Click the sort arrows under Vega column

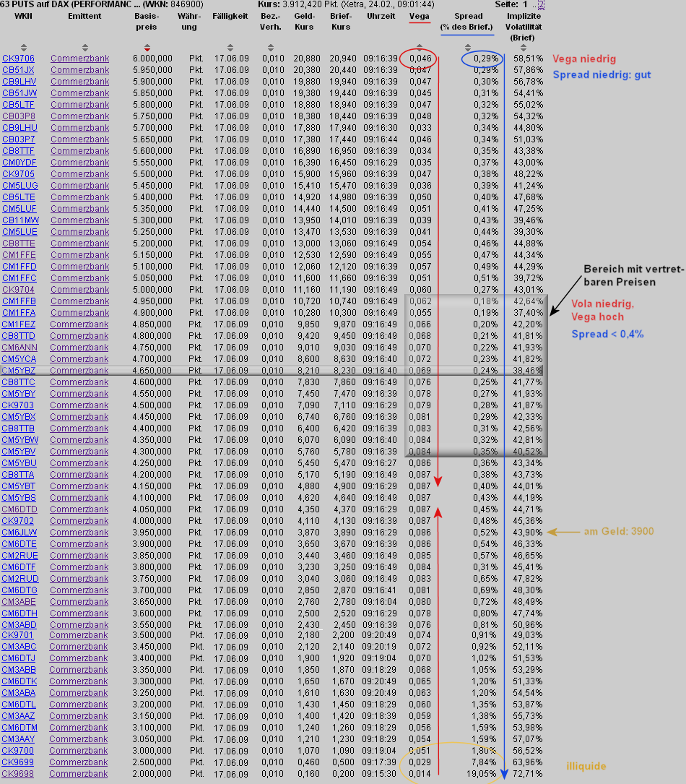pyautogui.click(x=420, y=48)
